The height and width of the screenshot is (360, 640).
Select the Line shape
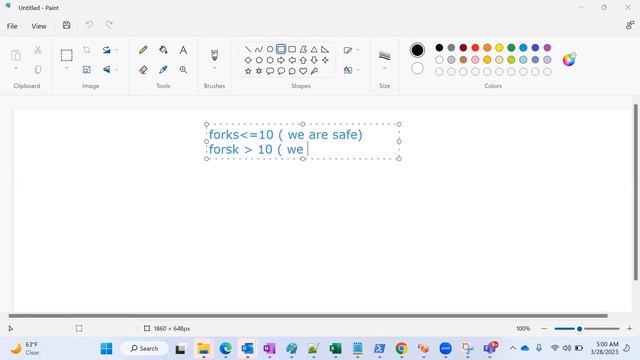pos(248,49)
